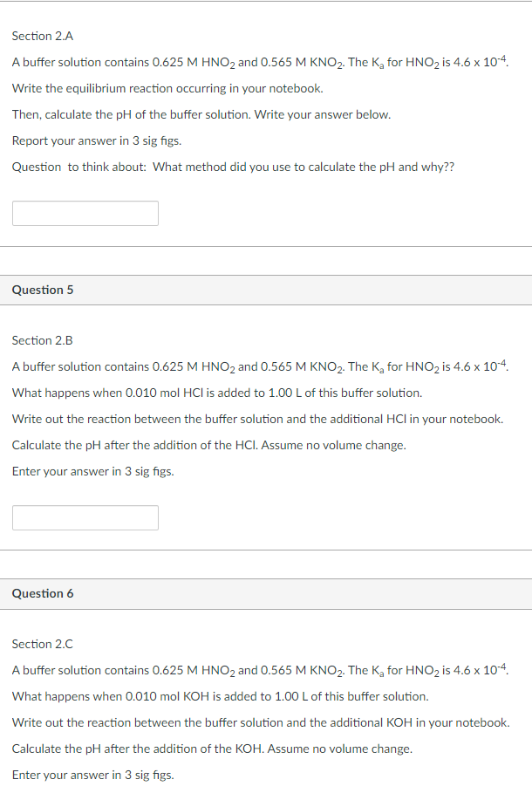Click the answer input box under Section 2.B

[85, 517]
